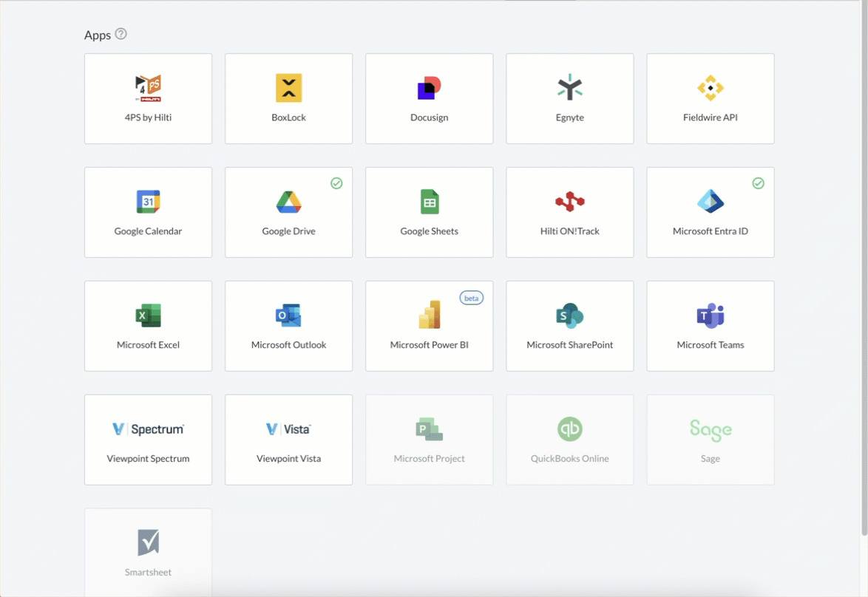Select the Microsoft SharePoint icon
Screen dimensions: 868x597
[569, 315]
